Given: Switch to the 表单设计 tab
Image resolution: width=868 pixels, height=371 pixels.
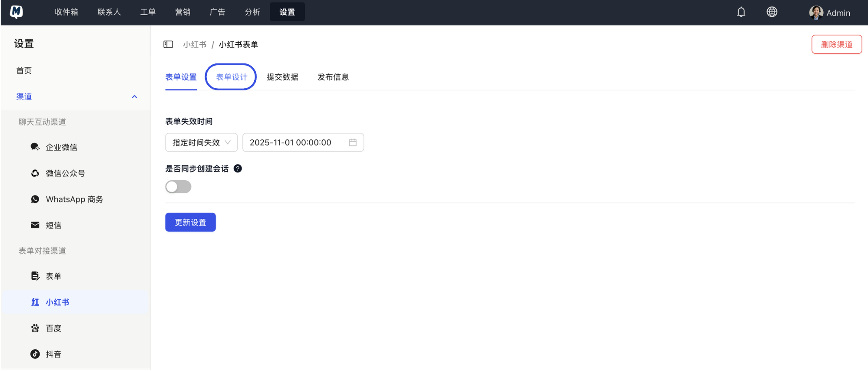Looking at the screenshot, I should click(231, 77).
